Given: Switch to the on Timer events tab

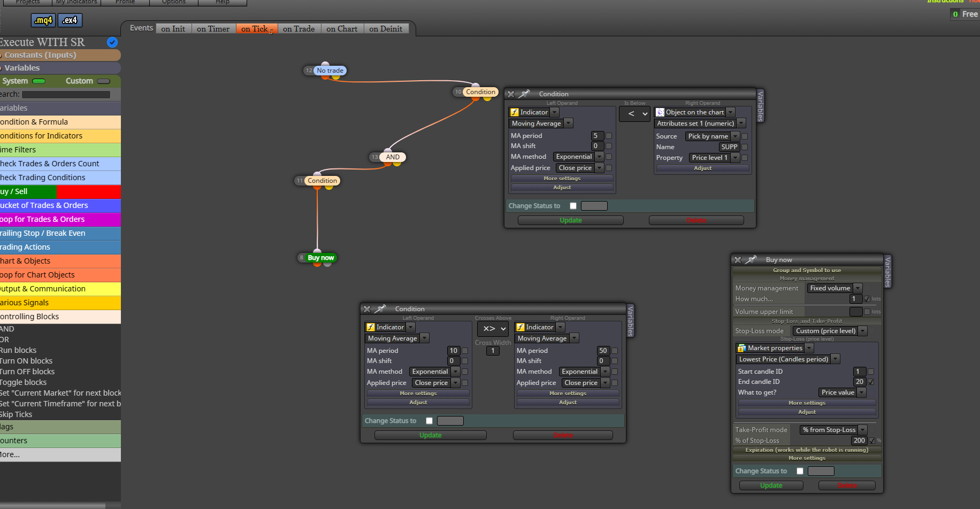Looking at the screenshot, I should [213, 29].
